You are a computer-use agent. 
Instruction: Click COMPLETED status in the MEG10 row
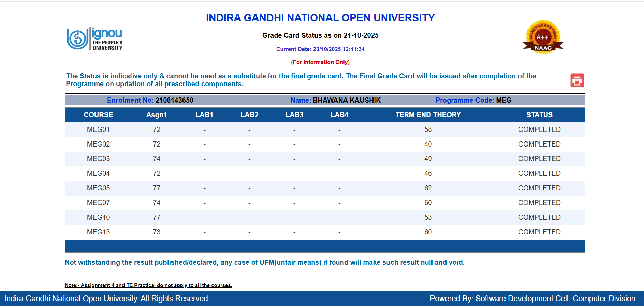pyautogui.click(x=539, y=217)
